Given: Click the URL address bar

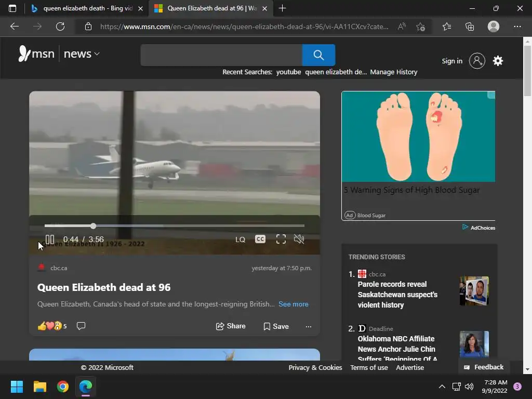Looking at the screenshot, I should [244, 26].
